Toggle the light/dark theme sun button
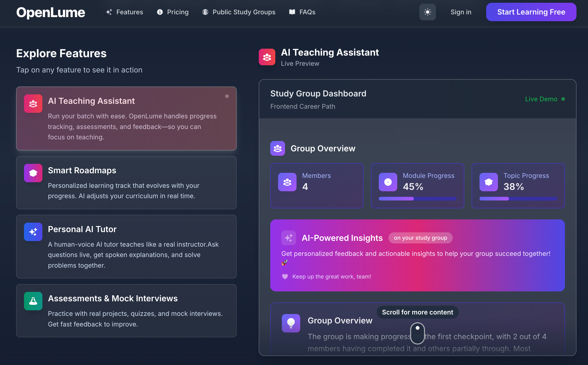This screenshot has width=588, height=365. pos(427,12)
